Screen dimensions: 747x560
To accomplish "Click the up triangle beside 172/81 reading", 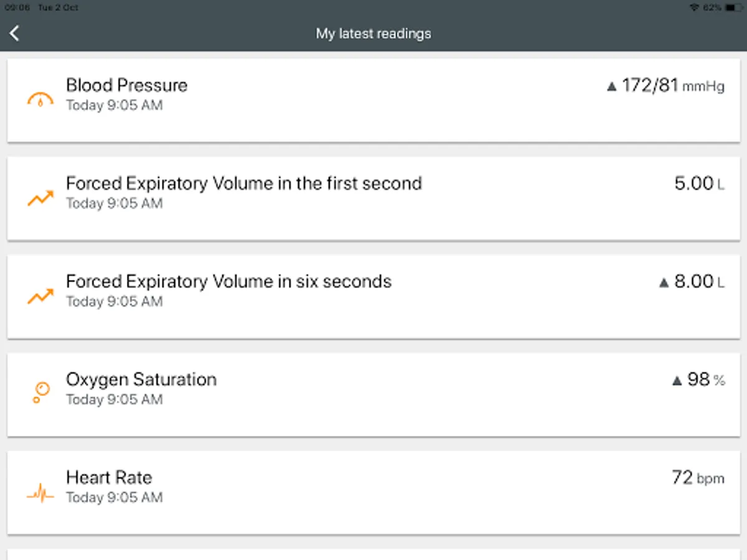I will click(x=611, y=87).
